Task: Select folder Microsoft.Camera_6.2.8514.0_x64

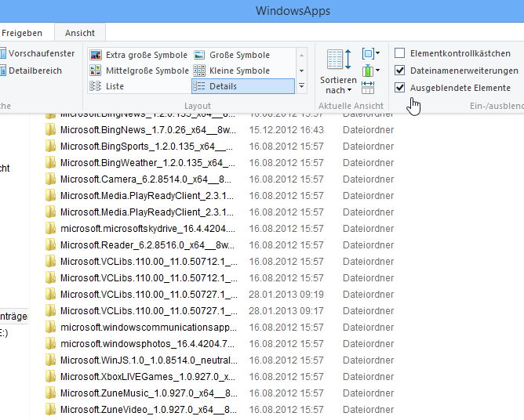Action: coord(146,179)
